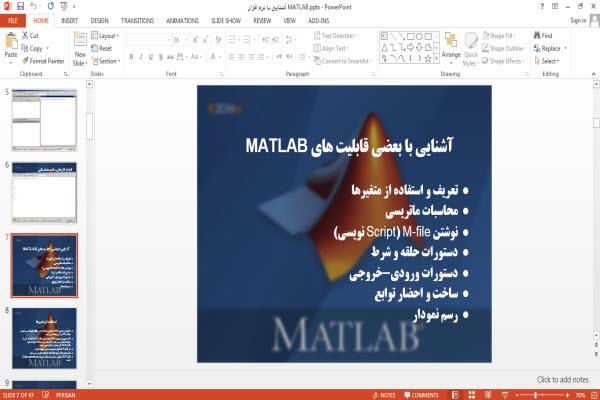Adjust the zoom slider handle
The height and width of the screenshot is (400, 600).
(x=535, y=395)
